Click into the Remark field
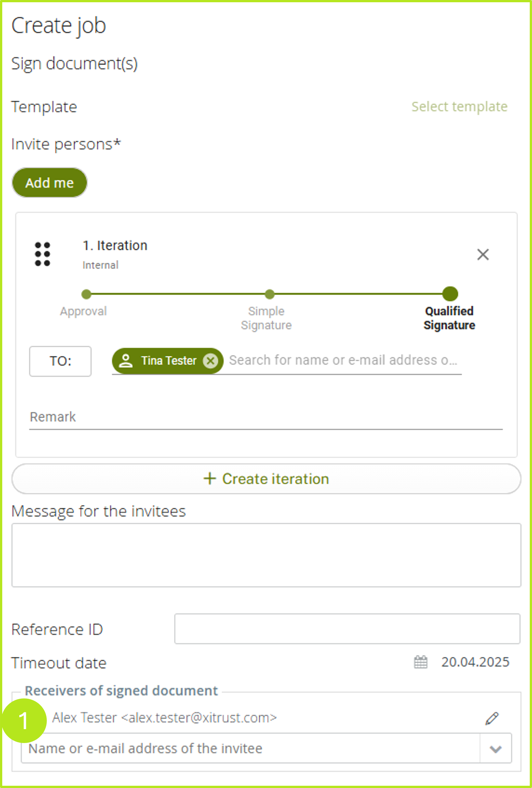 pyautogui.click(x=266, y=417)
